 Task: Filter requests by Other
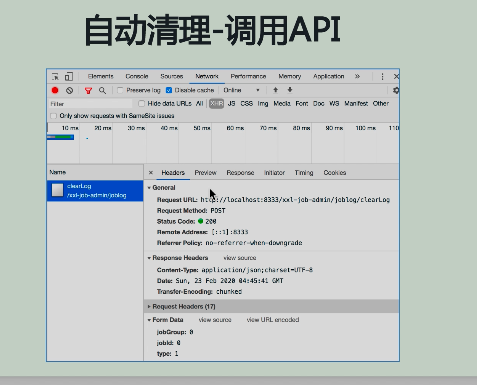[381, 104]
